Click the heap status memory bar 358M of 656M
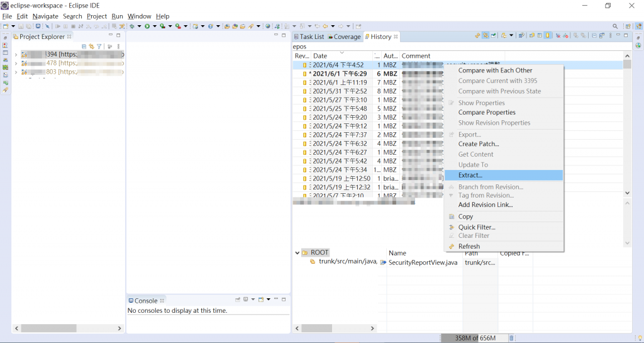 tap(474, 338)
